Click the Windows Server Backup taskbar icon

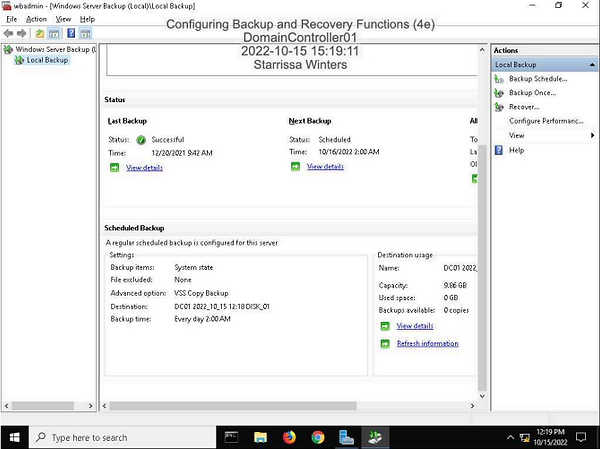375,437
